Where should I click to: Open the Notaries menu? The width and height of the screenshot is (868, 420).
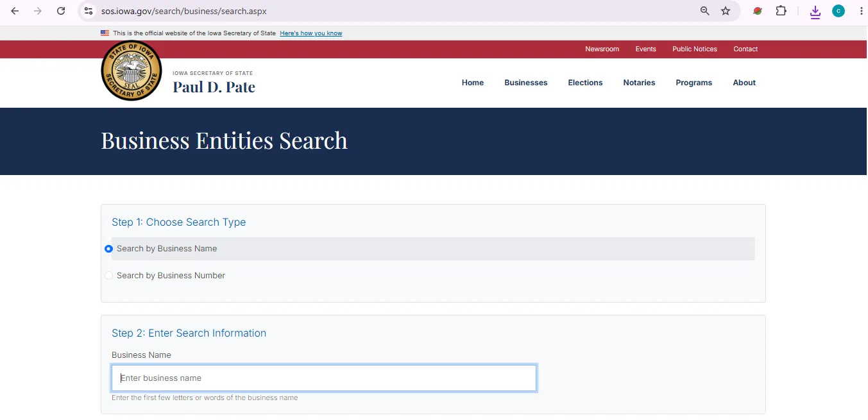639,83
